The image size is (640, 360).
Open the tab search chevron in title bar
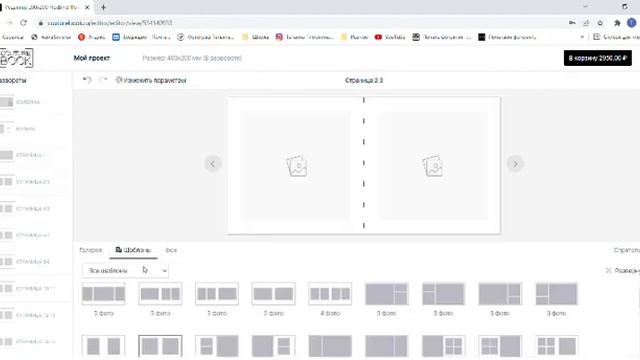585,7
